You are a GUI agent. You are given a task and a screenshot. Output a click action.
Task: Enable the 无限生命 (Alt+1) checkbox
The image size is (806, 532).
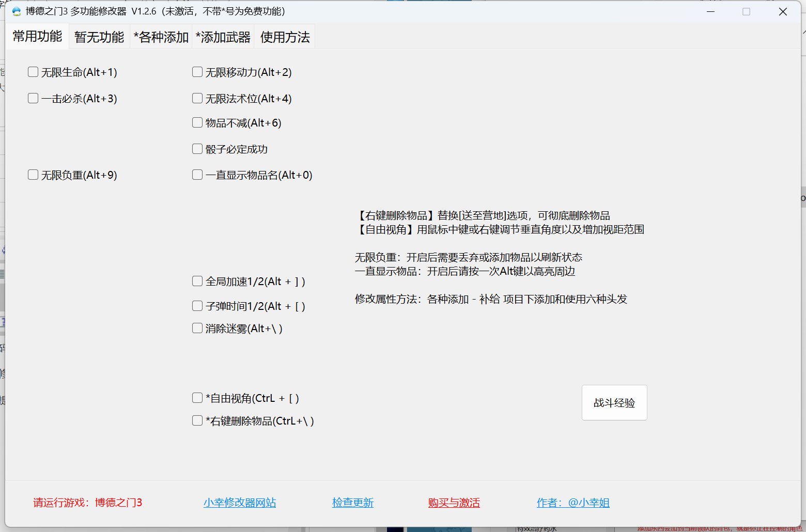[33, 72]
